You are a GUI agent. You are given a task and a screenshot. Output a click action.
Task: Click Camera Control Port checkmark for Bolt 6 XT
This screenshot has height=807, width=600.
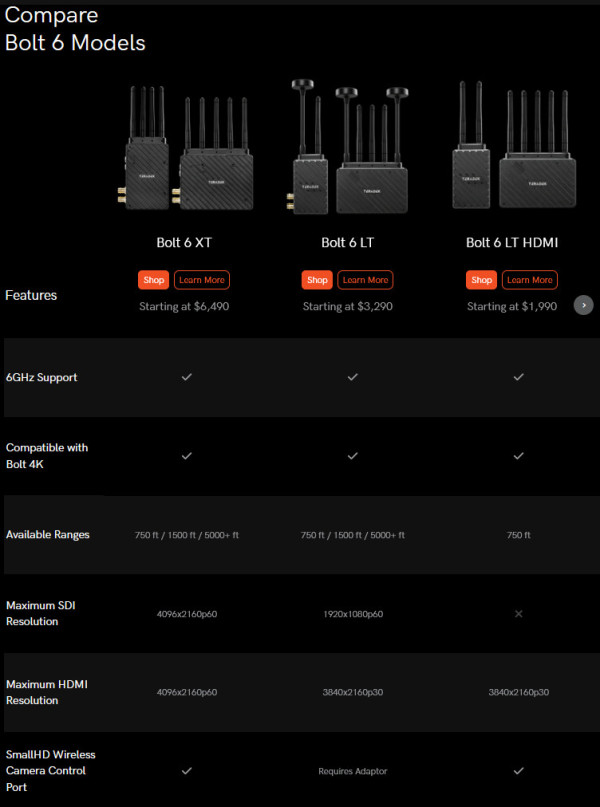187,771
